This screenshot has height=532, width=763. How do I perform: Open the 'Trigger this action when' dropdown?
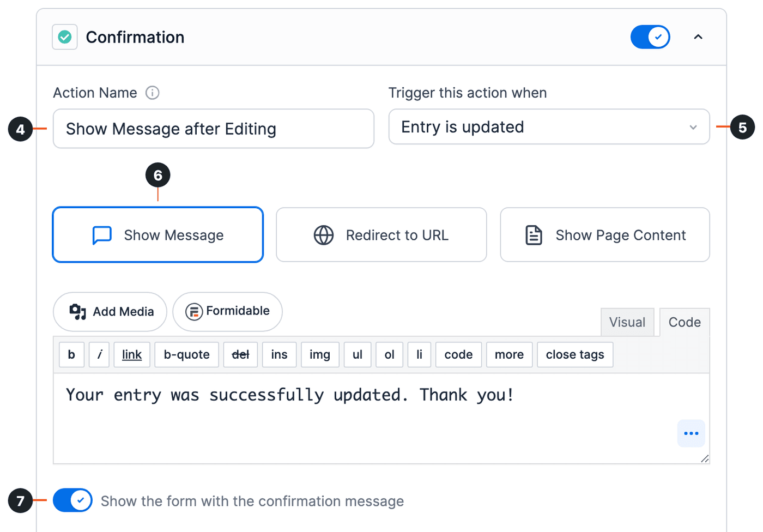click(549, 127)
